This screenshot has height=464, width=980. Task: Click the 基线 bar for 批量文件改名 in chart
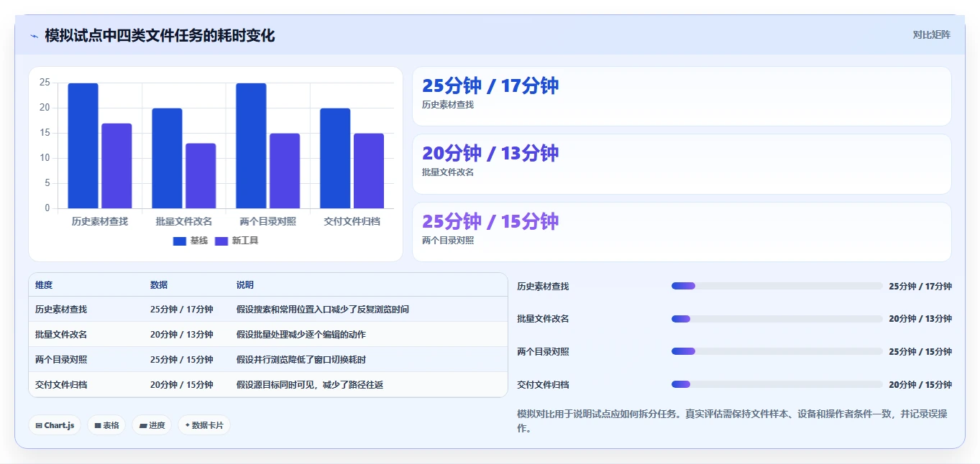tap(167, 158)
